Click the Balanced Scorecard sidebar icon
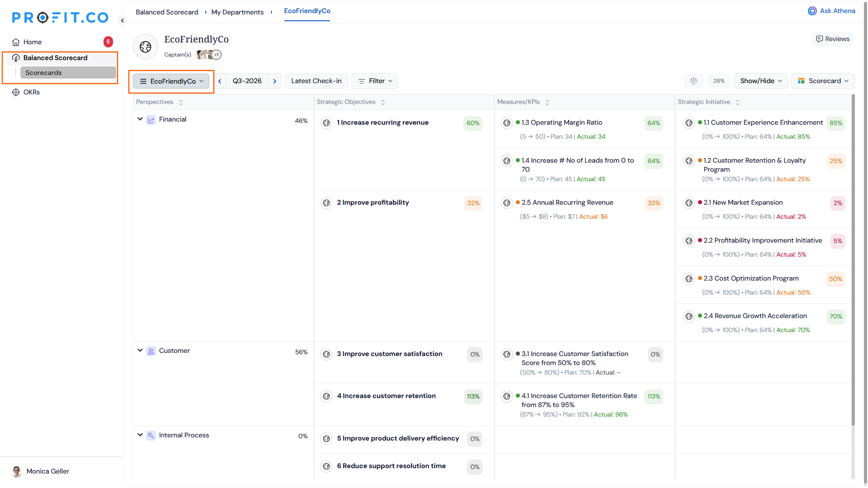 (16, 58)
